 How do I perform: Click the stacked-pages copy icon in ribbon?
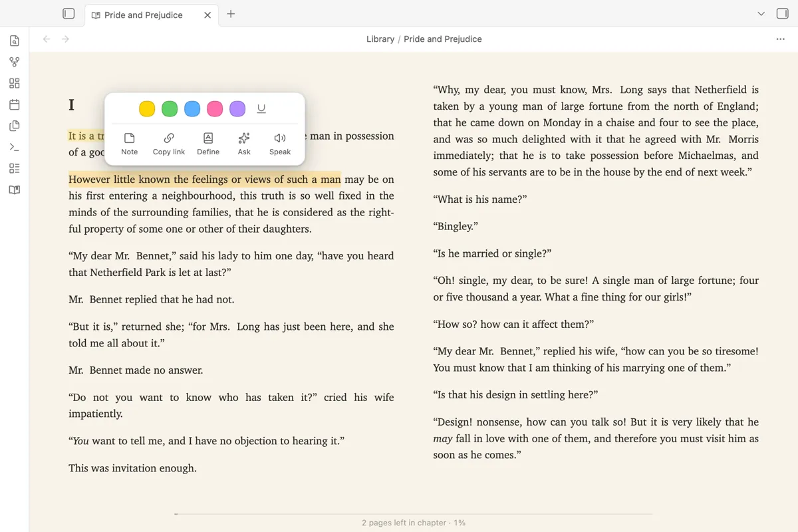[x=15, y=126]
